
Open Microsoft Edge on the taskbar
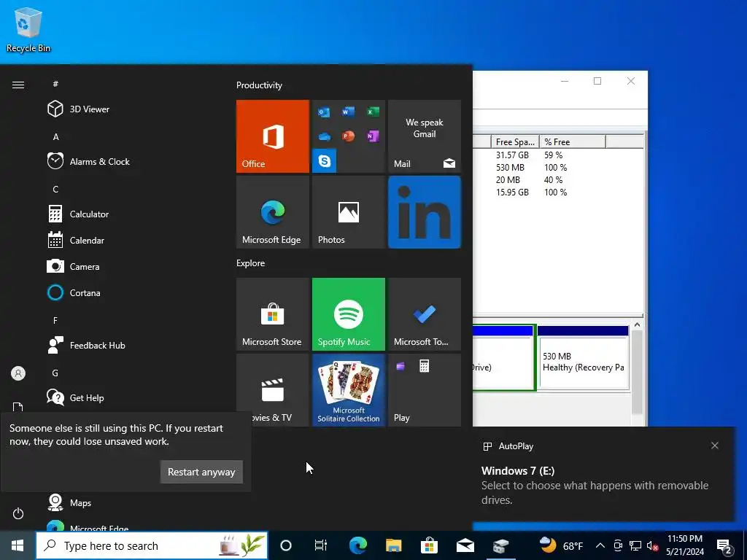[x=357, y=545]
